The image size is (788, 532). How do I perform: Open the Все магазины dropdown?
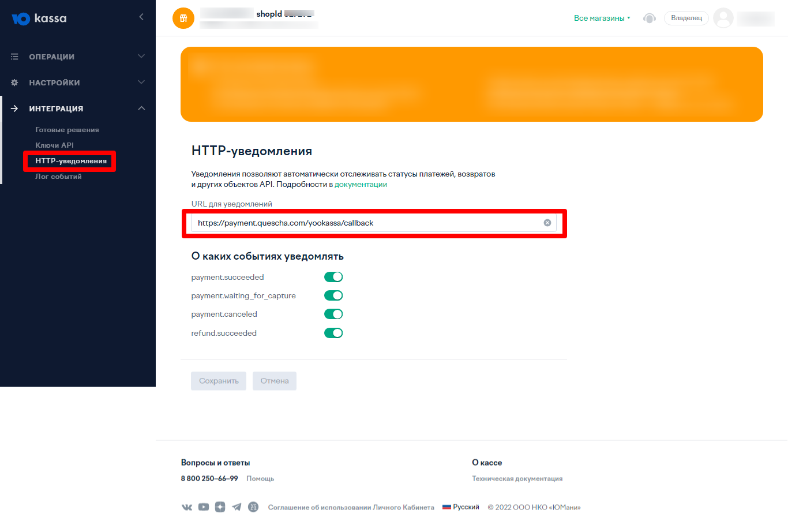602,18
